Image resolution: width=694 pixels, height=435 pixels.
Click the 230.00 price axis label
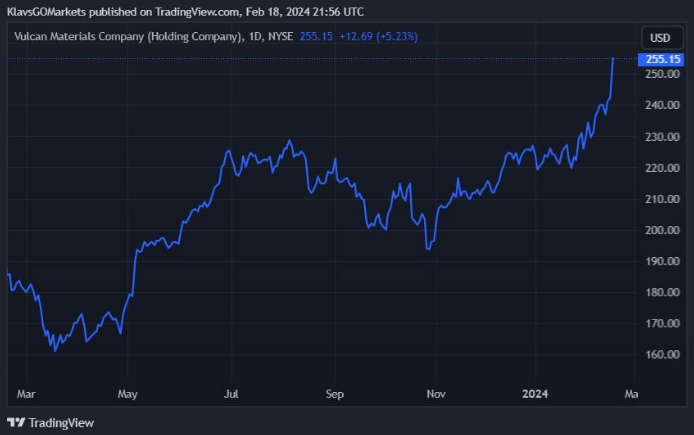tap(662, 137)
